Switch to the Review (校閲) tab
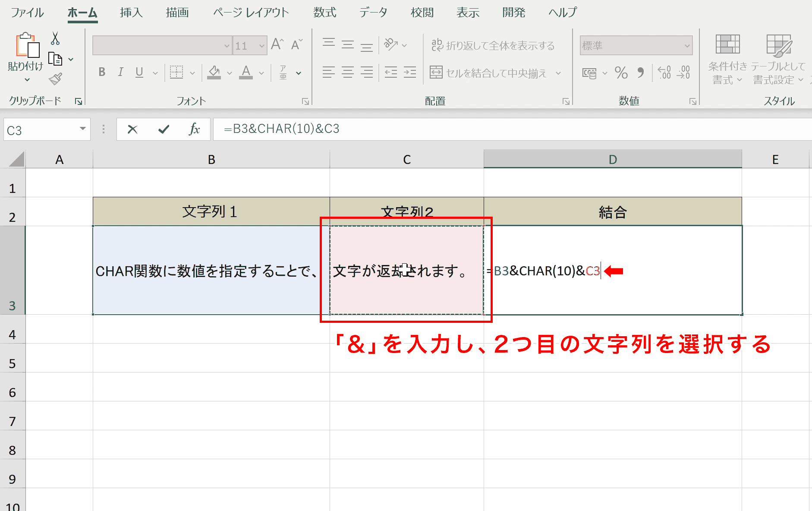 [422, 13]
